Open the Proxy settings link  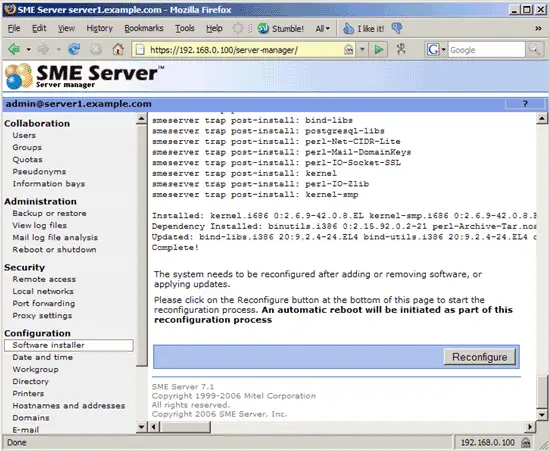pyautogui.click(x=42, y=316)
